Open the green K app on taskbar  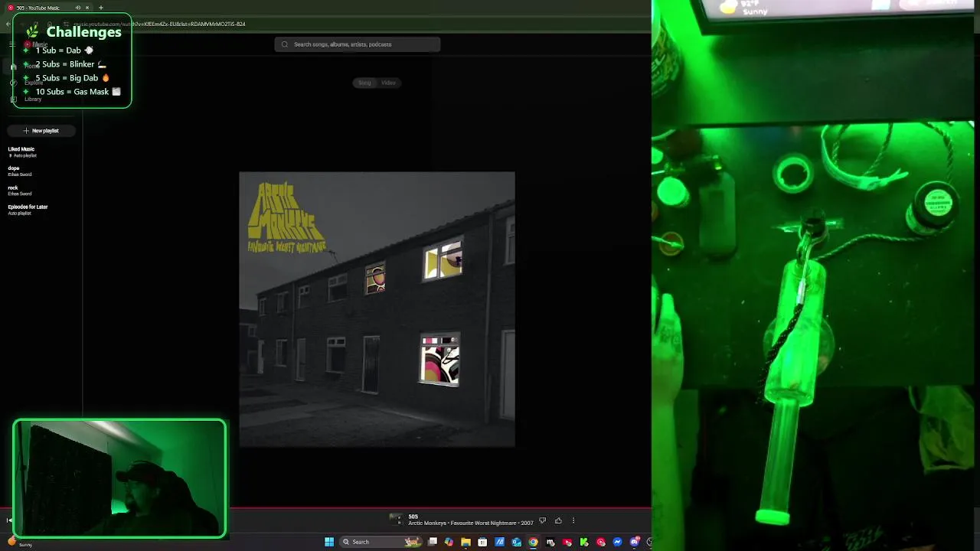(x=584, y=542)
